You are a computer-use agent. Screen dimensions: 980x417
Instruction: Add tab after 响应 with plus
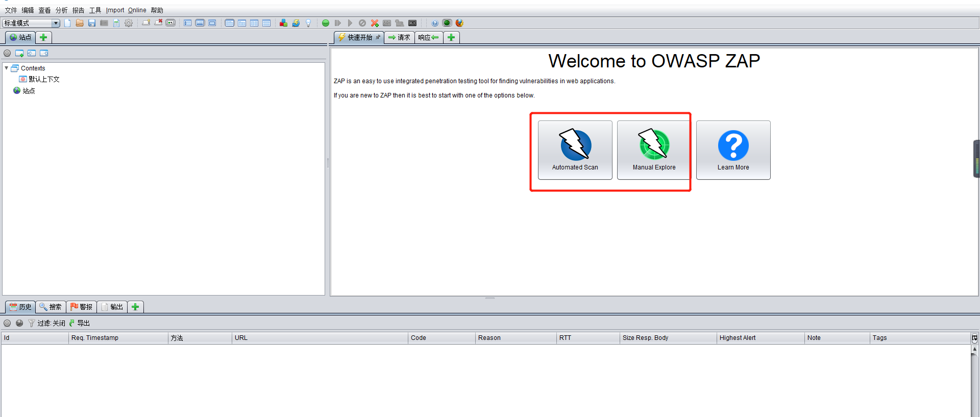pos(451,37)
